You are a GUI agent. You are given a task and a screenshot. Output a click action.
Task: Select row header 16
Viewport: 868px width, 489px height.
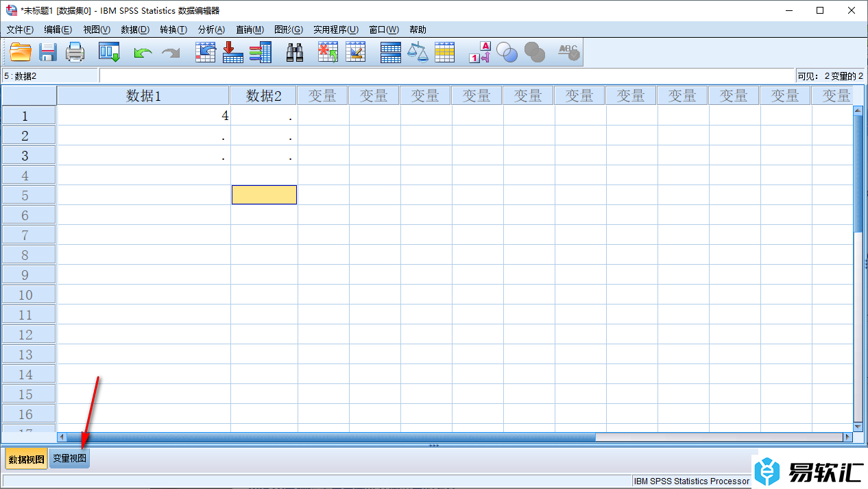tap(29, 414)
